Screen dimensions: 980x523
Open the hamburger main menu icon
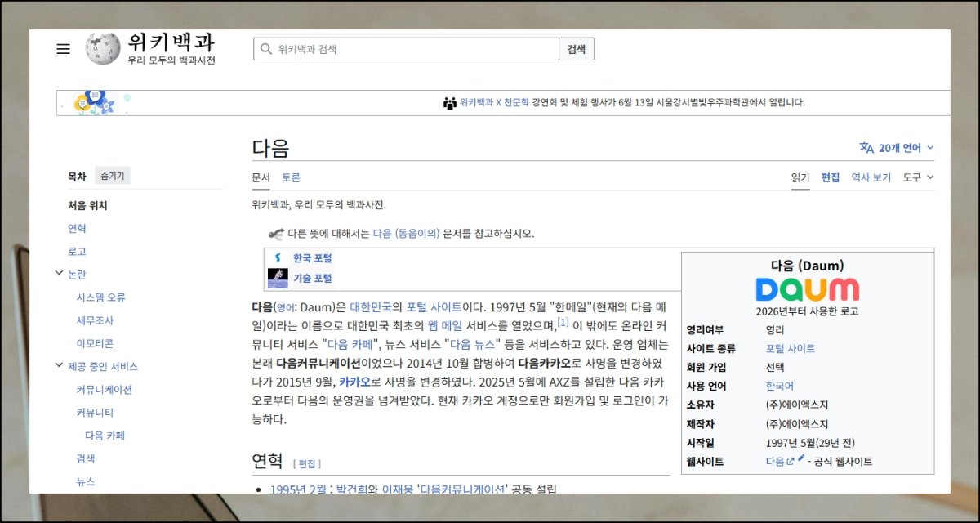(63, 49)
